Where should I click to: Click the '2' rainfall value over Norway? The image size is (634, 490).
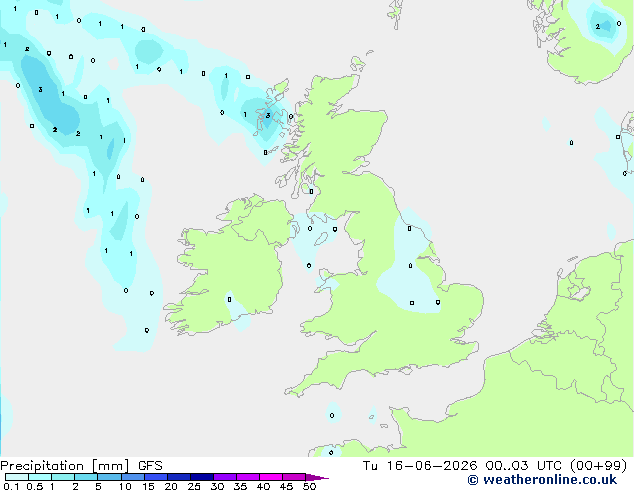point(598,27)
